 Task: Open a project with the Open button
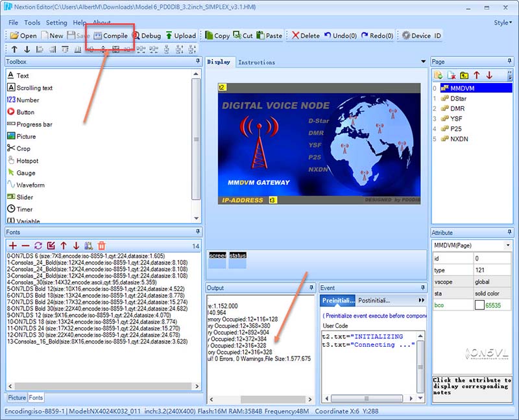click(23, 36)
